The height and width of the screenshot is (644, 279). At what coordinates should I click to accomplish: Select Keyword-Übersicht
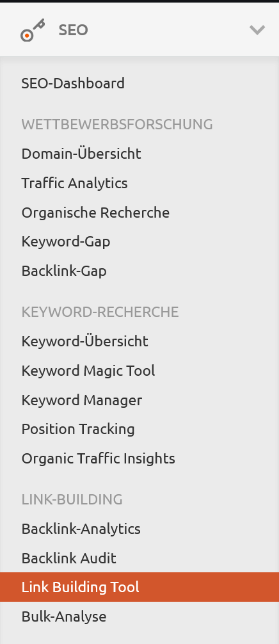click(x=85, y=341)
